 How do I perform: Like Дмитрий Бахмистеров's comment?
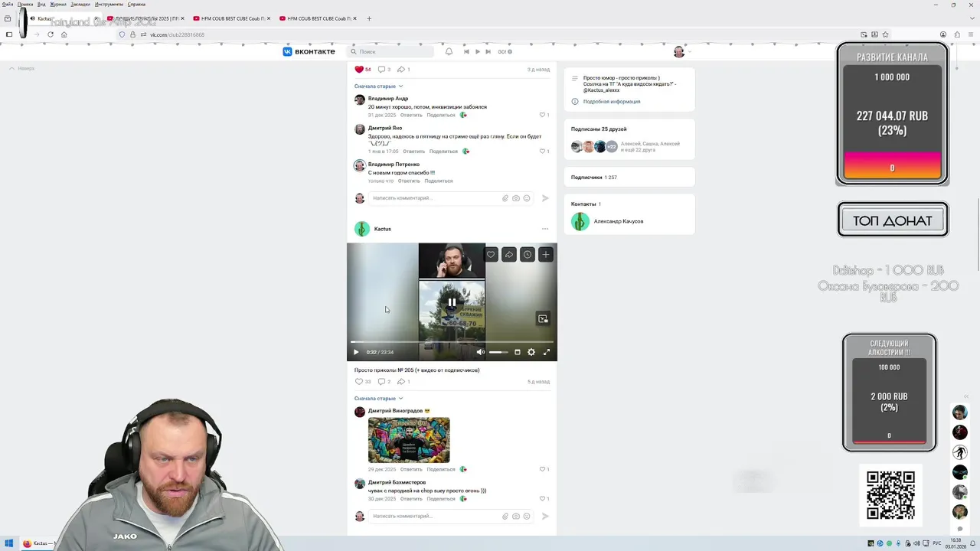pyautogui.click(x=544, y=499)
